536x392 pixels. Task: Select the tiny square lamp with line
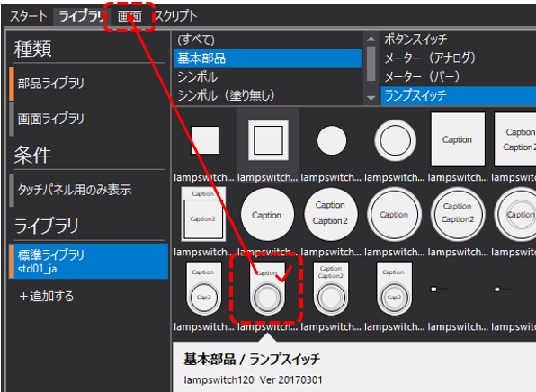439,290
